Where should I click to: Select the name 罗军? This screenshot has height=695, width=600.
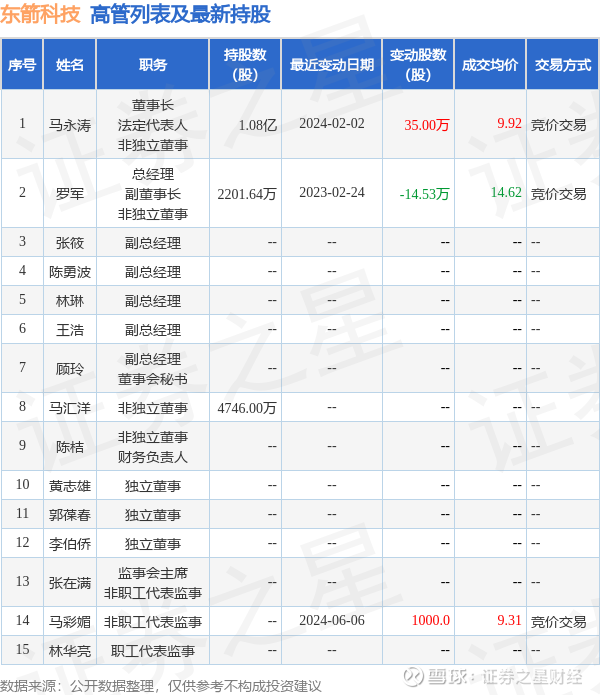tap(70, 194)
